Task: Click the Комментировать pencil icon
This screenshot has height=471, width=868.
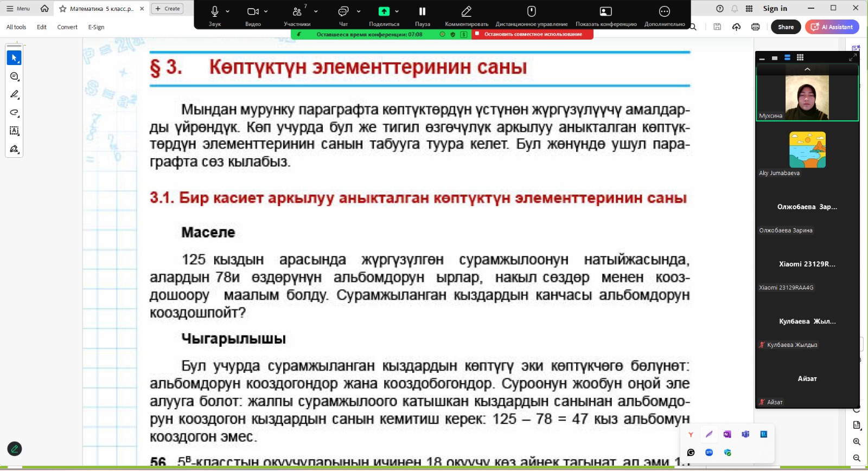Action: coord(466,11)
